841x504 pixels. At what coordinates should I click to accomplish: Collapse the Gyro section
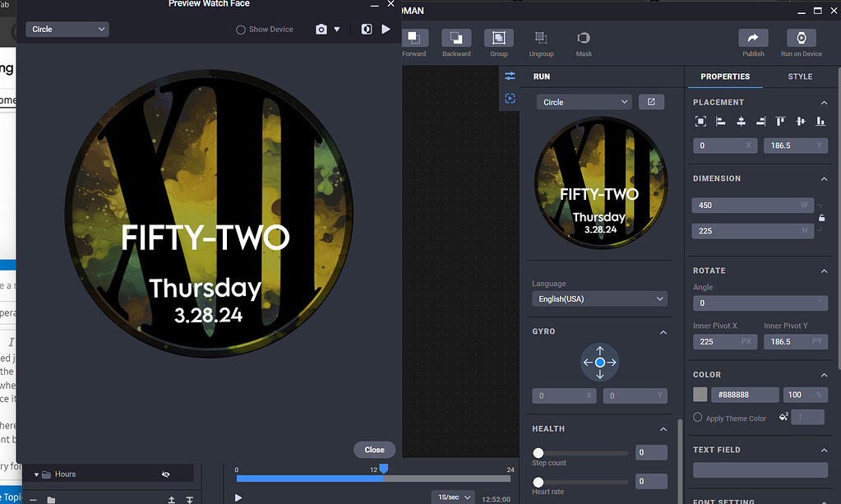[663, 332]
